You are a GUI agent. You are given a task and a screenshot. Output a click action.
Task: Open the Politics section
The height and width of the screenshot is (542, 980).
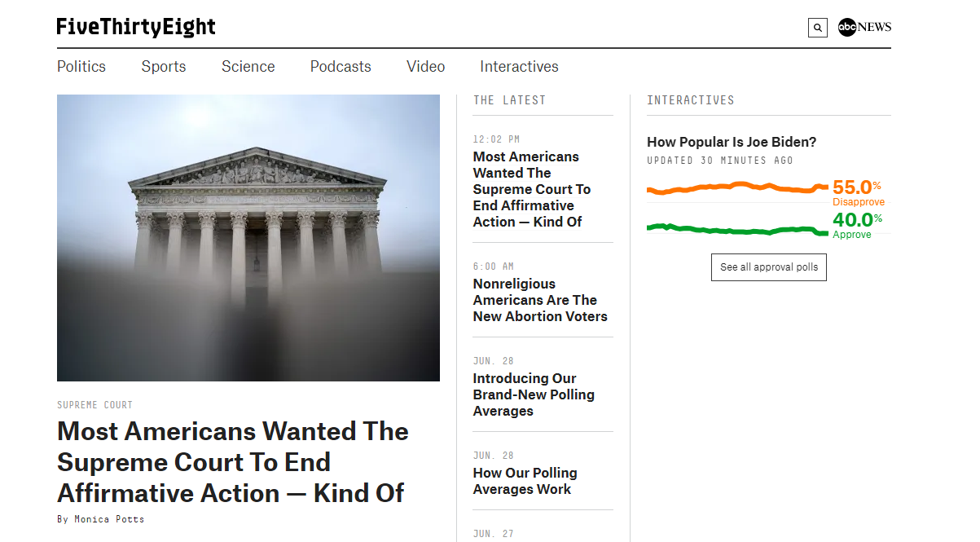(x=81, y=67)
